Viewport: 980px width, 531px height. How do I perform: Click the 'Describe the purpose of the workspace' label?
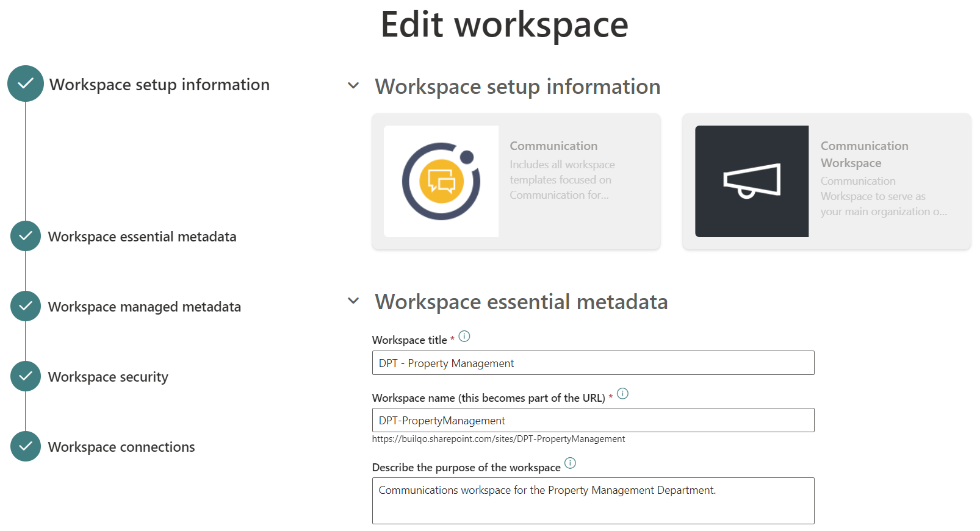(x=466, y=468)
